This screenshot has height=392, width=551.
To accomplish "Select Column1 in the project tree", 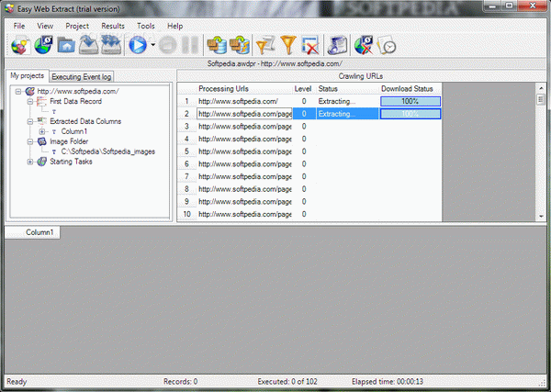I will pyautogui.click(x=74, y=131).
